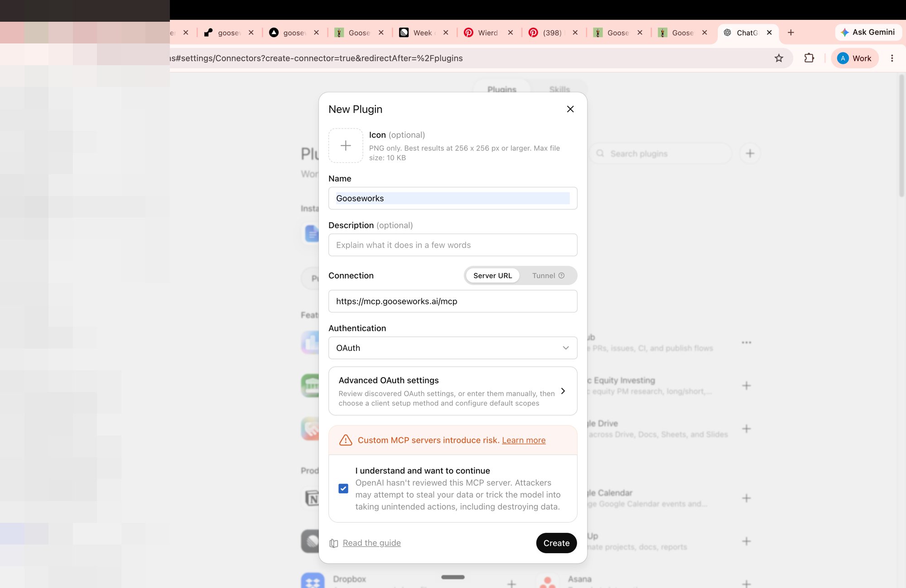Open the Learn more risk link

point(524,440)
